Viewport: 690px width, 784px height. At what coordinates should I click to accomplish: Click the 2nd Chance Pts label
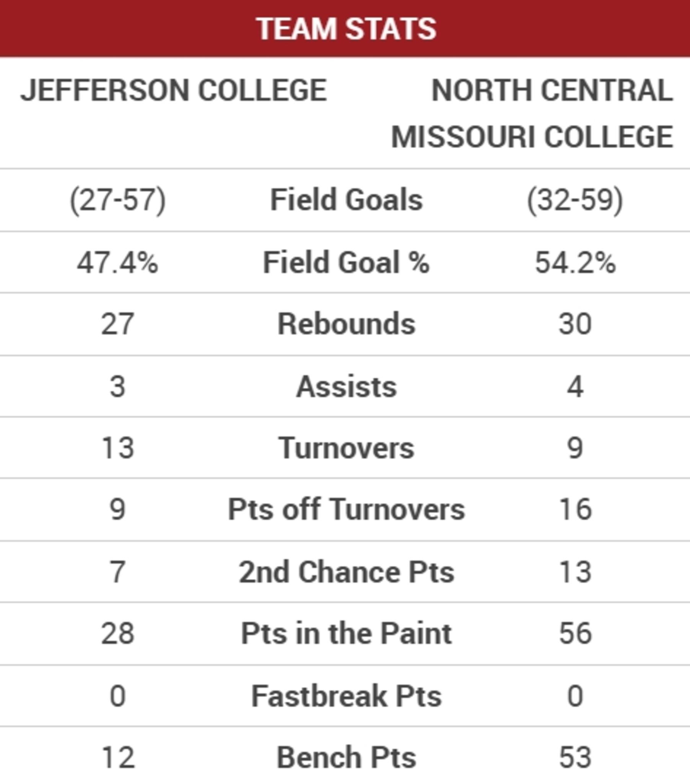pyautogui.click(x=346, y=572)
